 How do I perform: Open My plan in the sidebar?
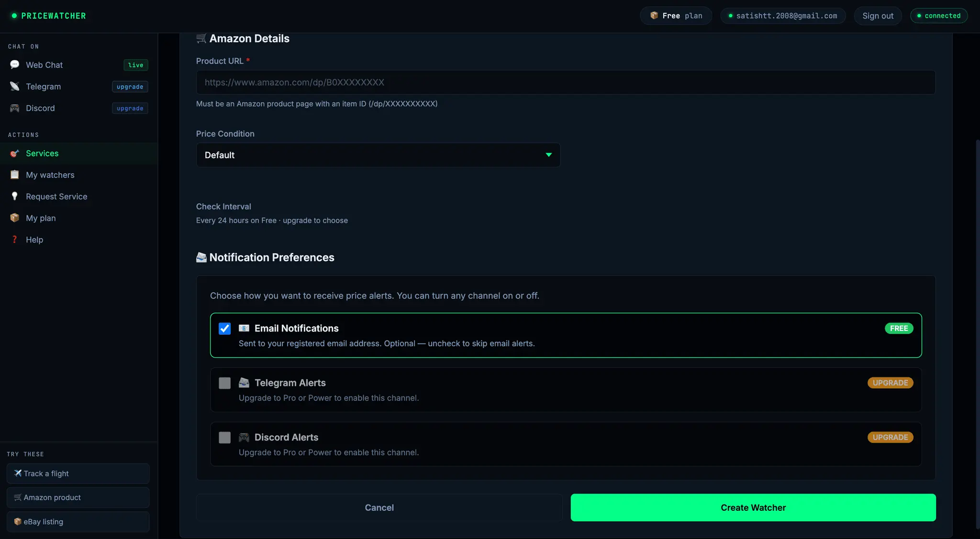pyautogui.click(x=79, y=218)
